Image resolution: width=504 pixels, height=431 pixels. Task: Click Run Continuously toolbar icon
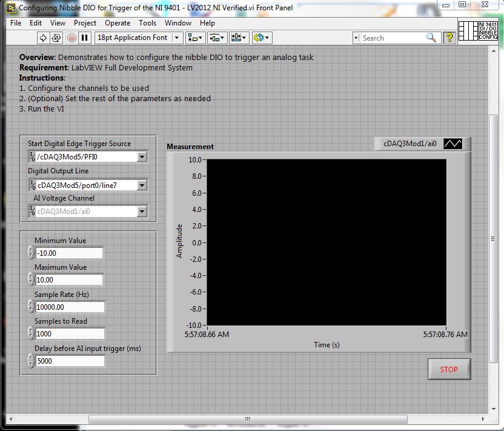(56, 38)
